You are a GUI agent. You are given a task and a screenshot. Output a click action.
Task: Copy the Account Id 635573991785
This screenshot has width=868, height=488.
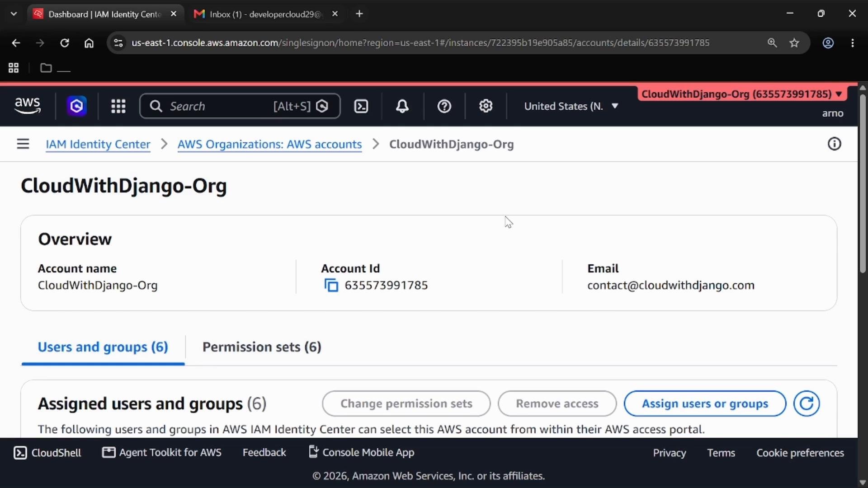(331, 286)
